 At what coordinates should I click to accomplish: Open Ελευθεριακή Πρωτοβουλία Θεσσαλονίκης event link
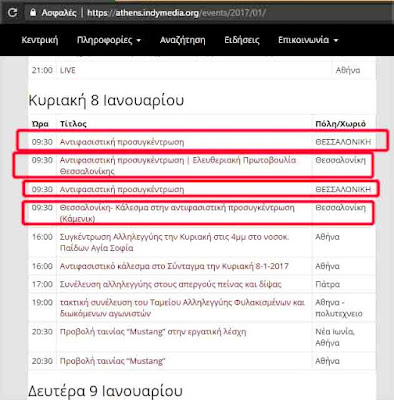178,165
